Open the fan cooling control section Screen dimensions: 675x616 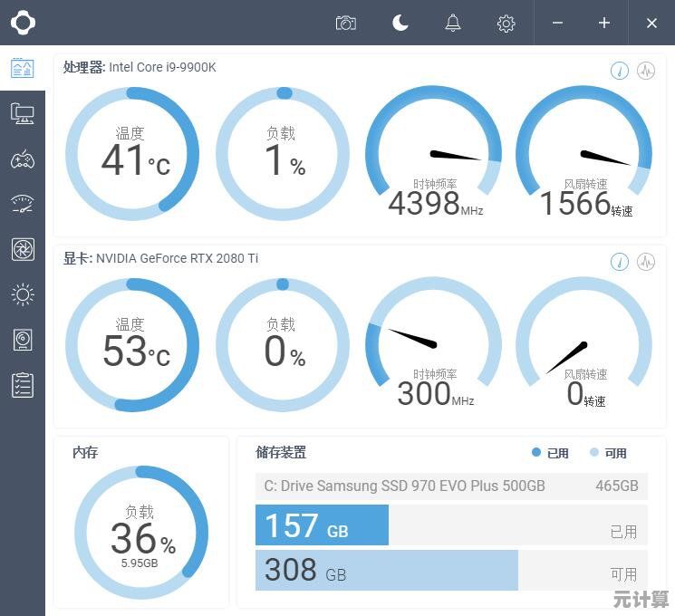tap(23, 249)
